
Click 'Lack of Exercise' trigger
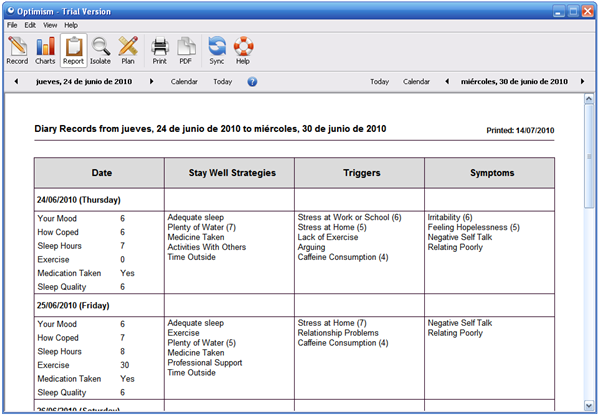(328, 237)
